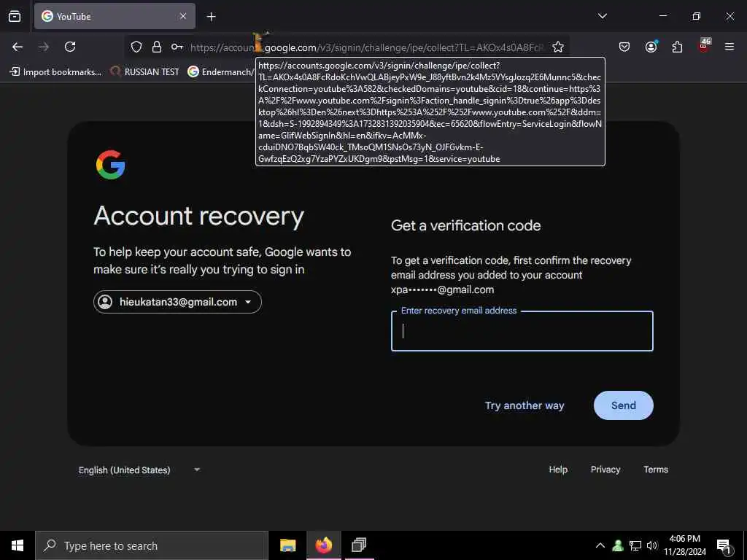Click the Send button

tap(624, 405)
